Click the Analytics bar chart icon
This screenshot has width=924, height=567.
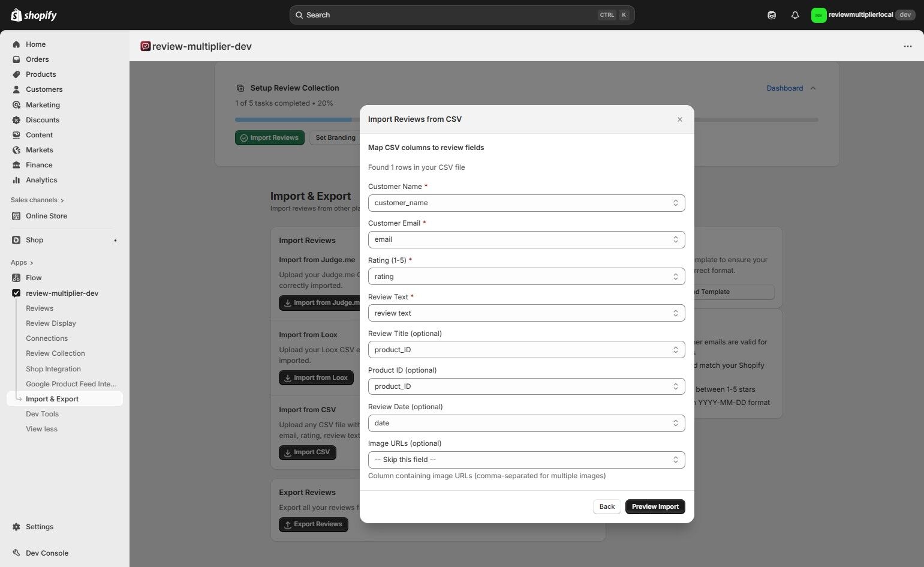(16, 180)
